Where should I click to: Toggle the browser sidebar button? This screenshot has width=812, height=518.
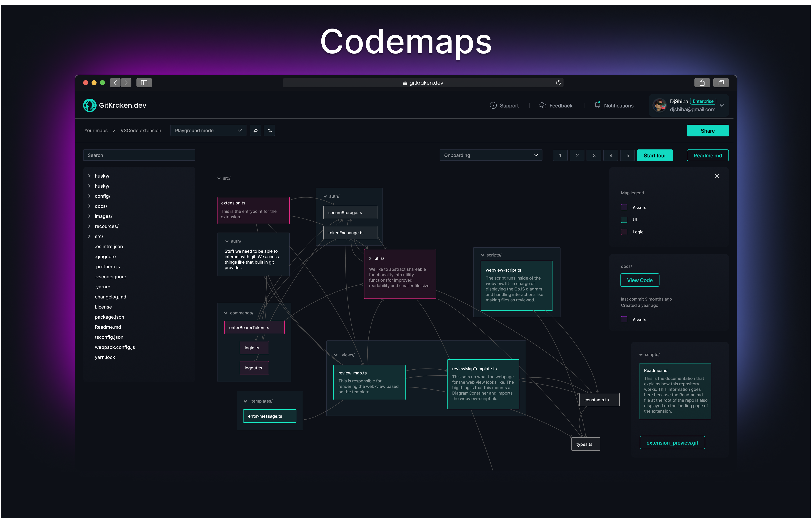click(x=144, y=83)
